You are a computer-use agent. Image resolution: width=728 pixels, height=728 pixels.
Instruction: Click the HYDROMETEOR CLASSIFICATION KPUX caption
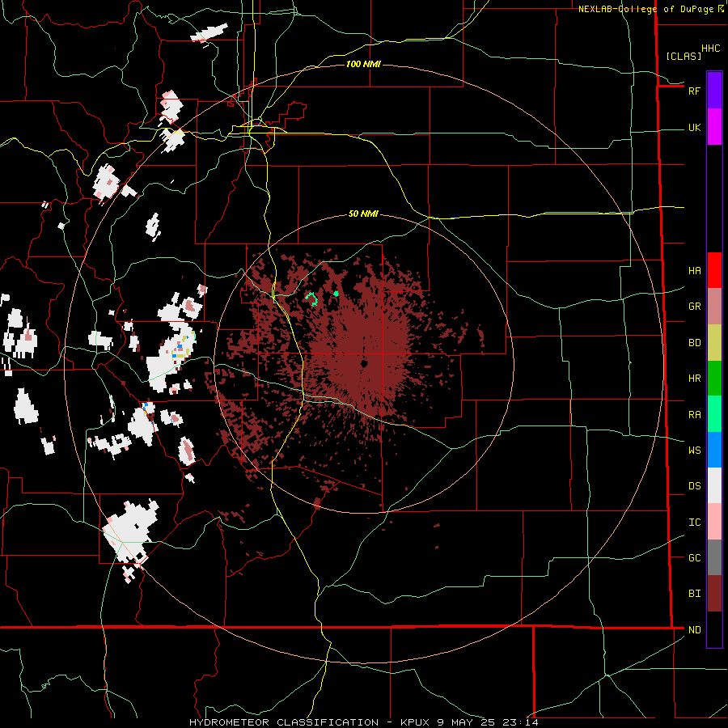click(363, 722)
